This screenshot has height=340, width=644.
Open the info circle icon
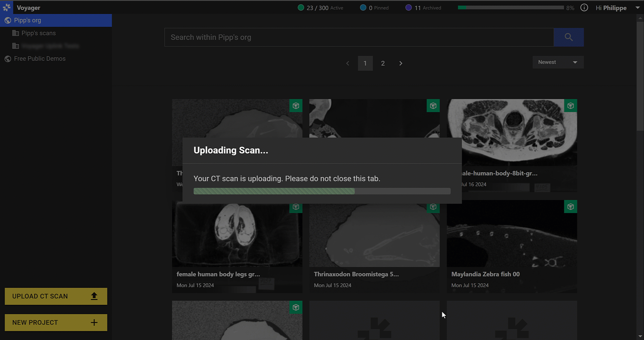(x=584, y=8)
